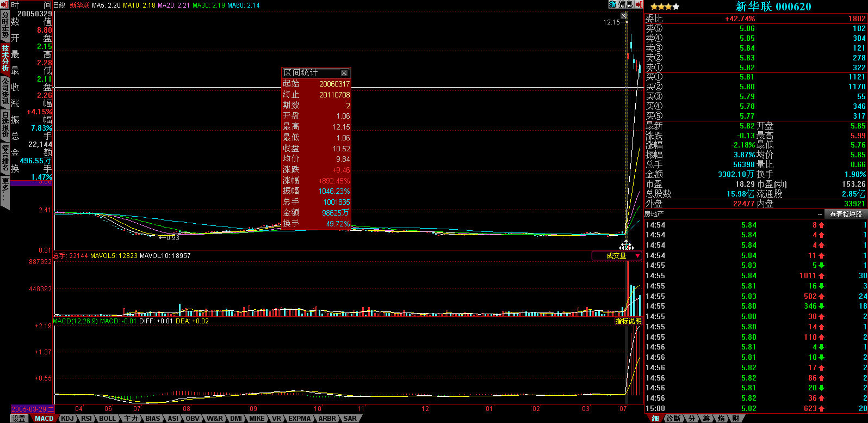
Task: Open 公司资讯 sidebar tab
Action: pos(5,91)
